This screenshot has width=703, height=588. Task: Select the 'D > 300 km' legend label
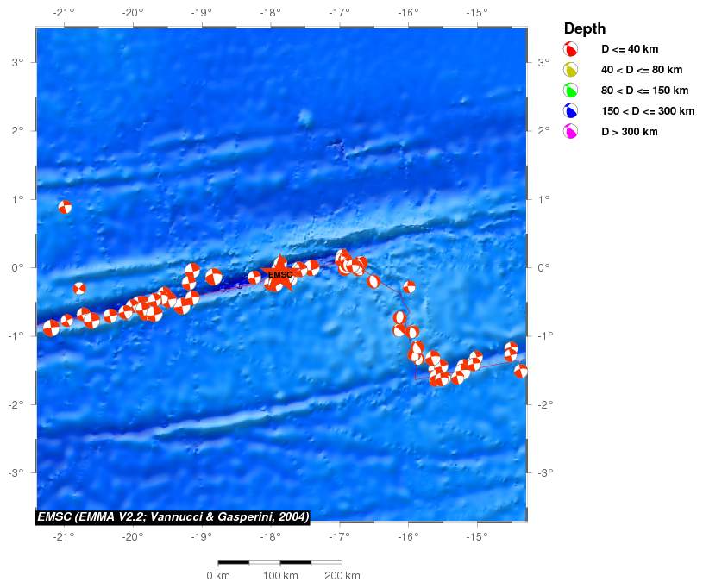630,132
